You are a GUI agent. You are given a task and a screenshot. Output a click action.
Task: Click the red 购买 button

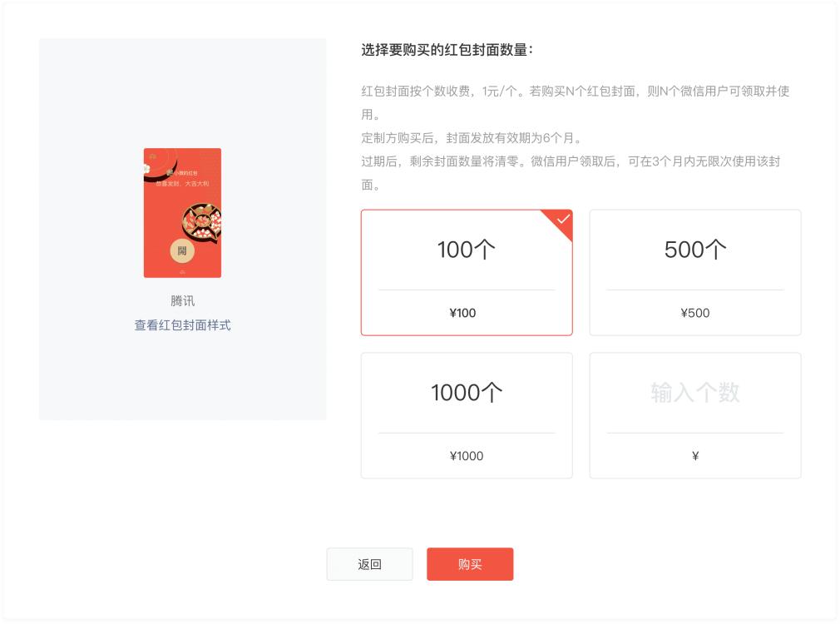pyautogui.click(x=470, y=564)
